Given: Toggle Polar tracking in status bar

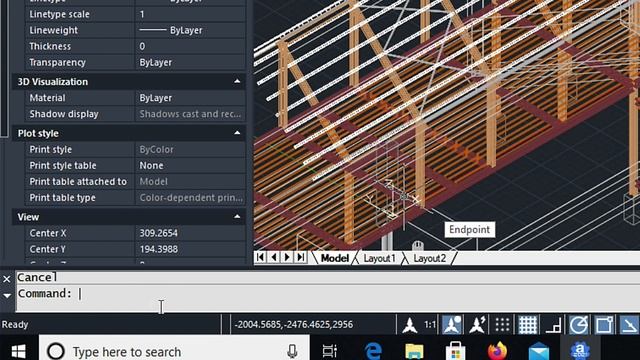Looking at the screenshot, I should (x=578, y=325).
